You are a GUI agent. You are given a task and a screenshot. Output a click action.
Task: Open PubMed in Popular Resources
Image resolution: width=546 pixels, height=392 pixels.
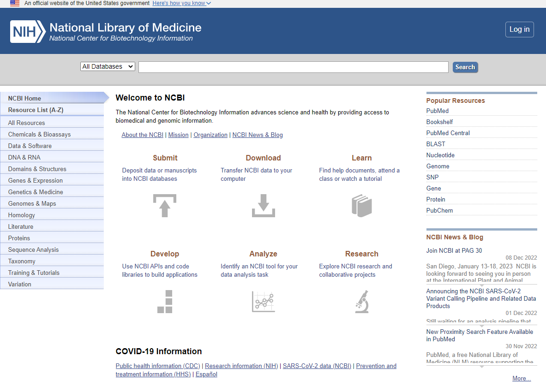click(x=438, y=111)
